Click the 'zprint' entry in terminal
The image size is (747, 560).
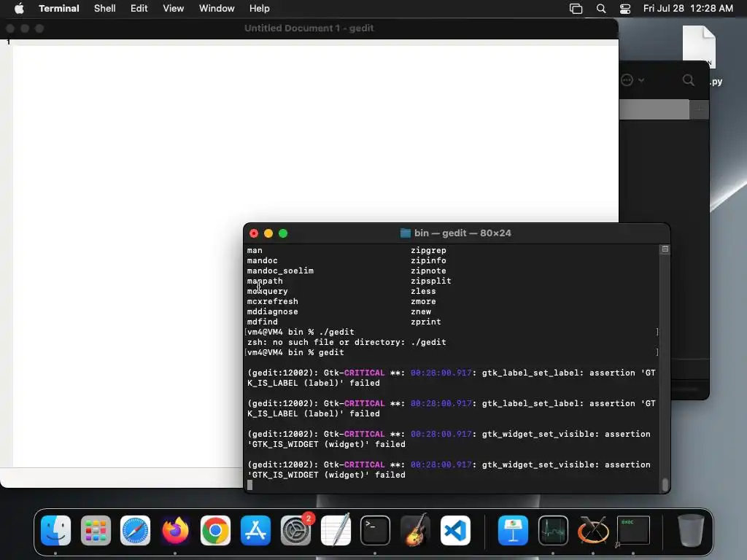pos(426,322)
